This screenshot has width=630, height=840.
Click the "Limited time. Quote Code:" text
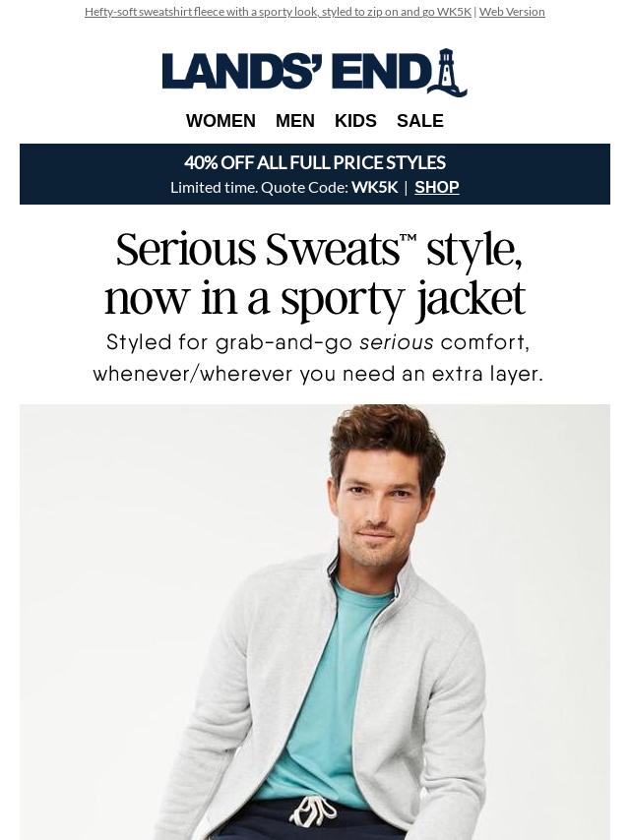coord(260,187)
